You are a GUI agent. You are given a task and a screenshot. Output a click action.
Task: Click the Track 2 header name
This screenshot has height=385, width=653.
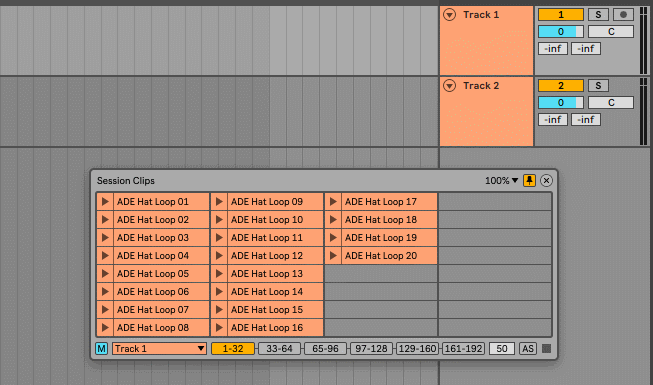(481, 86)
